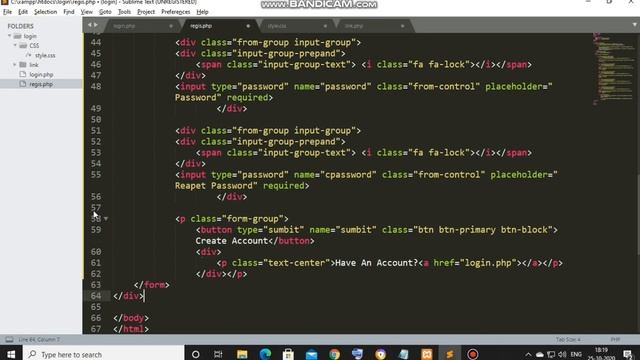Image resolution: width=640 pixels, height=360 pixels.
Task: Close the link.php tab
Action: click(x=402, y=26)
